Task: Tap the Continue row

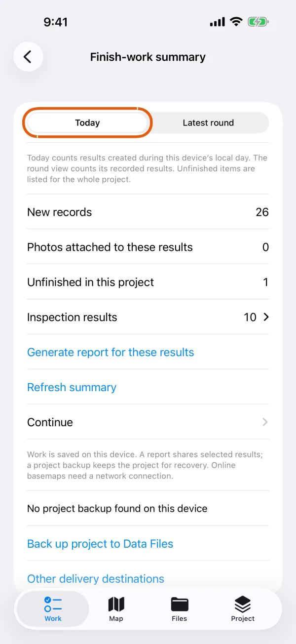Action: pyautogui.click(x=148, y=422)
